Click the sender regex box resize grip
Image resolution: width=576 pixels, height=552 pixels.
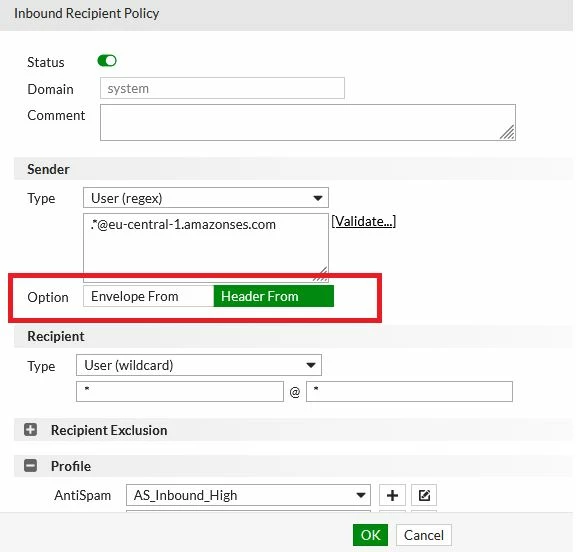coord(320,274)
